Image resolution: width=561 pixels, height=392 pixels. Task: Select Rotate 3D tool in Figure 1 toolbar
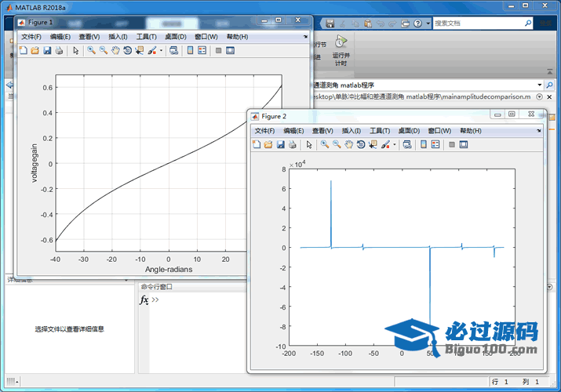127,50
